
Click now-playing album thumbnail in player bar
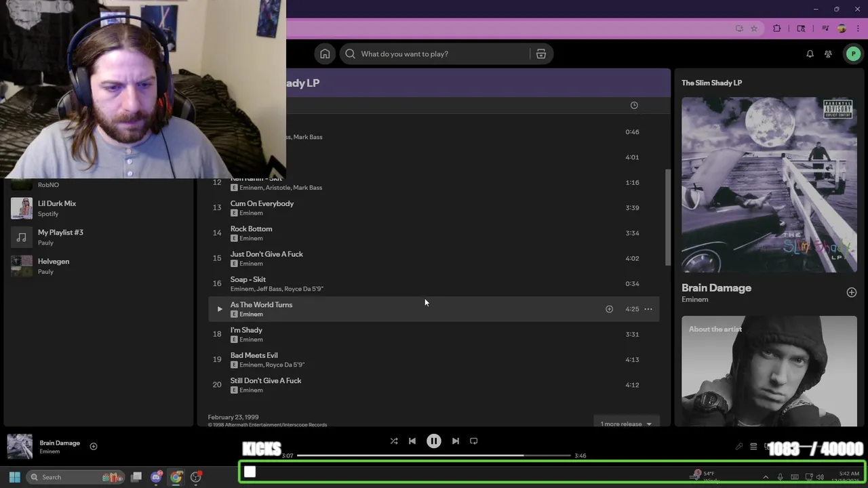[20, 447]
